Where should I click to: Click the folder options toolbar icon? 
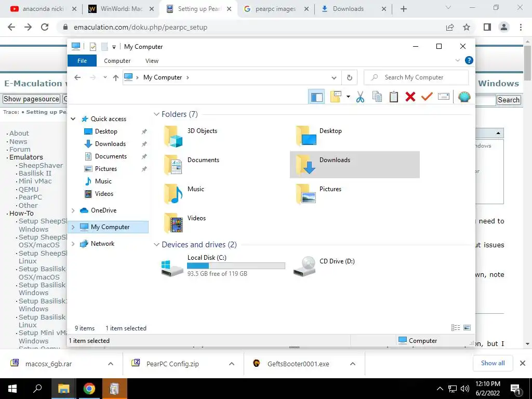click(x=336, y=97)
